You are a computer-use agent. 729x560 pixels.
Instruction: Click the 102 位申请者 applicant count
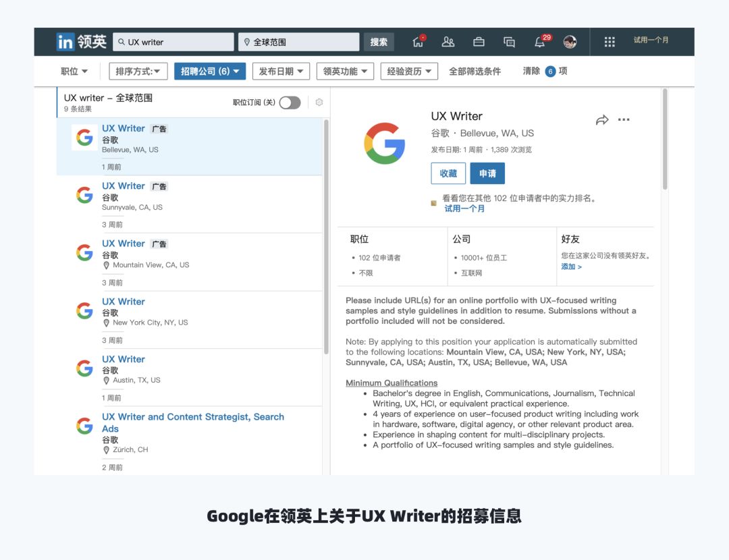[x=379, y=258]
